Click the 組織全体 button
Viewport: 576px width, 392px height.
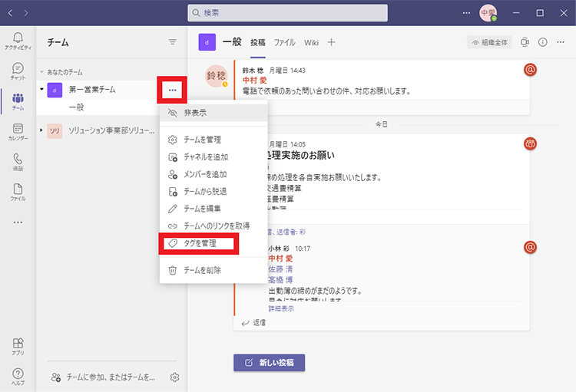[489, 43]
